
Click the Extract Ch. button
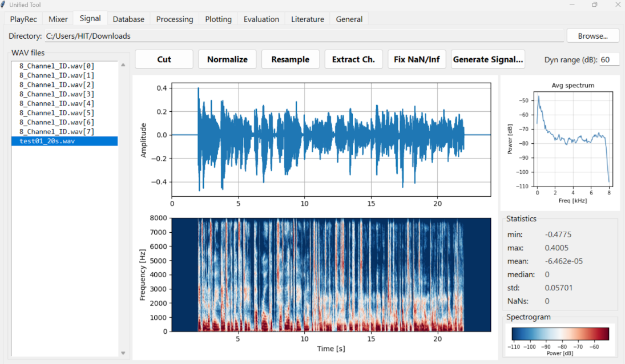[x=353, y=59]
